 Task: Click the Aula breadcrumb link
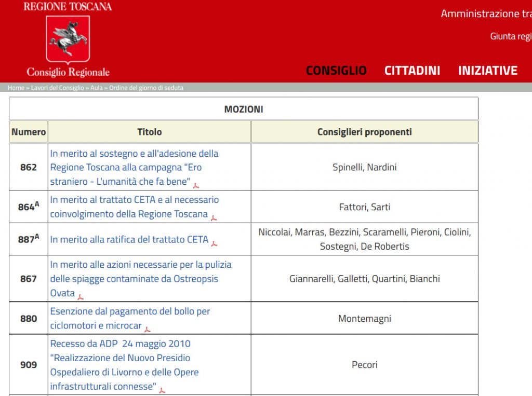[x=97, y=88]
